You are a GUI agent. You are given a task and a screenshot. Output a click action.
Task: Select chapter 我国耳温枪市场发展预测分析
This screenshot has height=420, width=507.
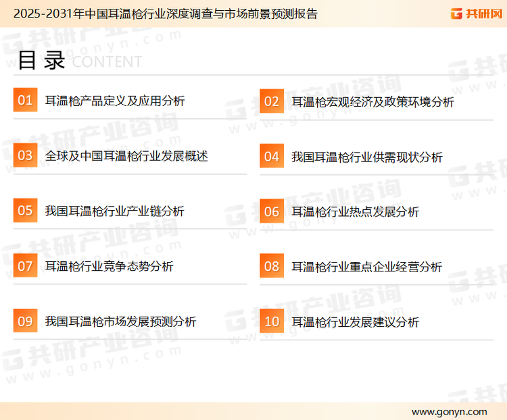[120, 322]
